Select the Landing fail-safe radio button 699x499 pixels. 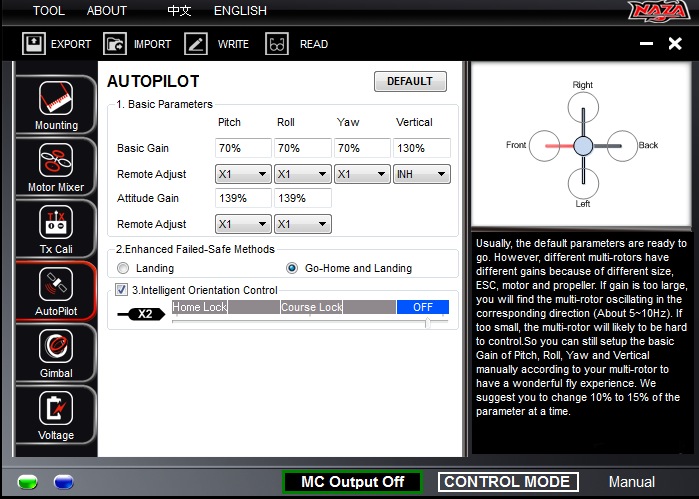124,268
